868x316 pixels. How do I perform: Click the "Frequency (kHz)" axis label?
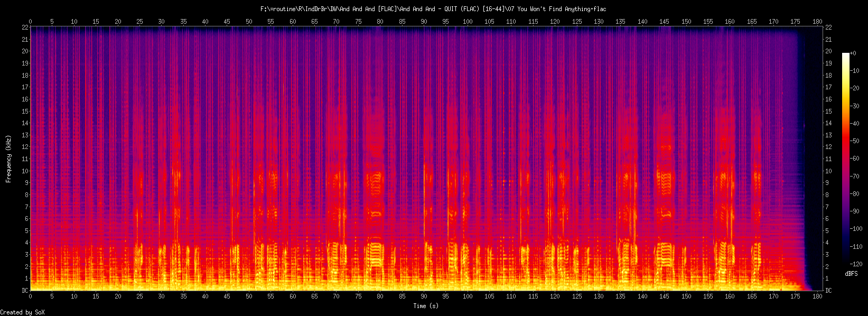[8, 159]
